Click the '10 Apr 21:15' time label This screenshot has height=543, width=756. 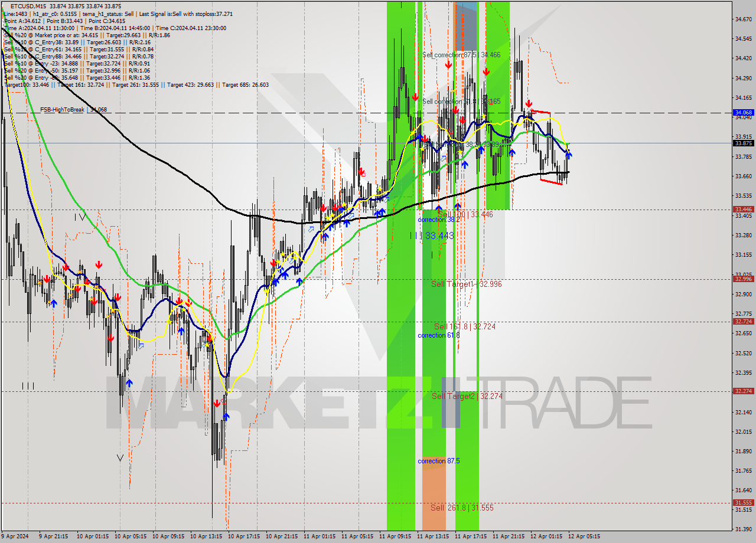[x=282, y=537]
